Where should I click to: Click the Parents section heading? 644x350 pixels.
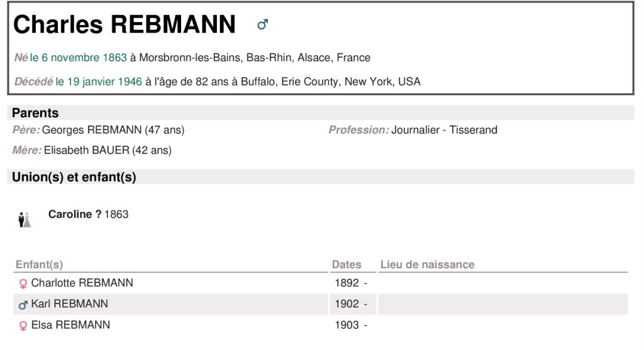coord(35,113)
